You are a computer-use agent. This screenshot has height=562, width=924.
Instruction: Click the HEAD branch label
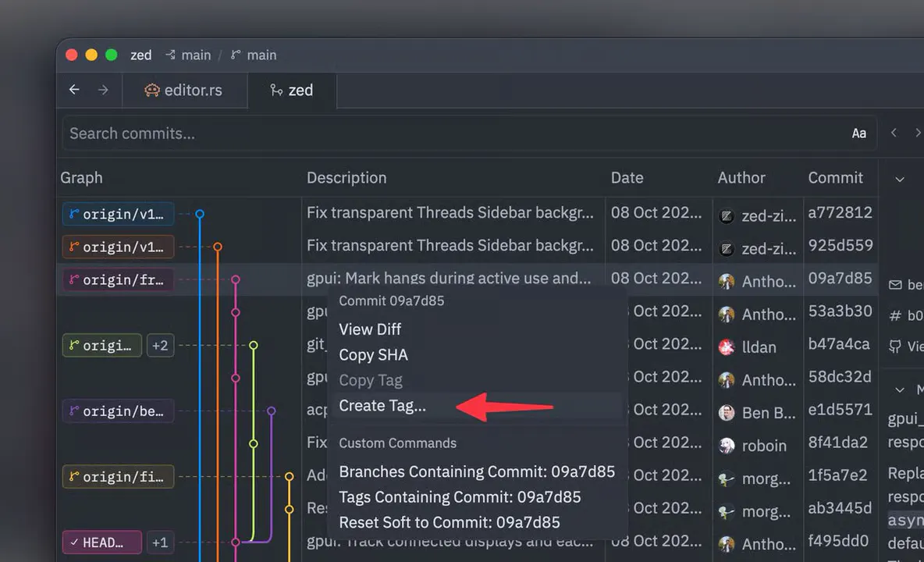pos(102,542)
